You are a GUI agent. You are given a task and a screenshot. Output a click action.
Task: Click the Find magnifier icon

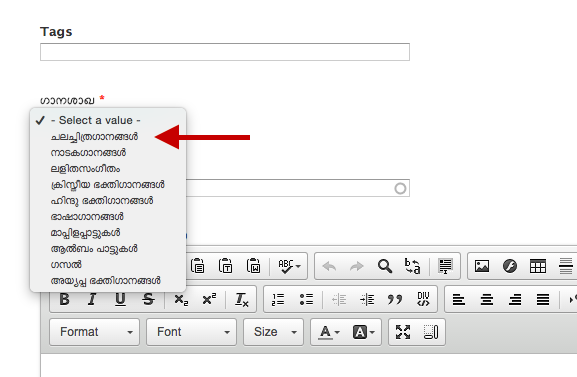point(385,266)
